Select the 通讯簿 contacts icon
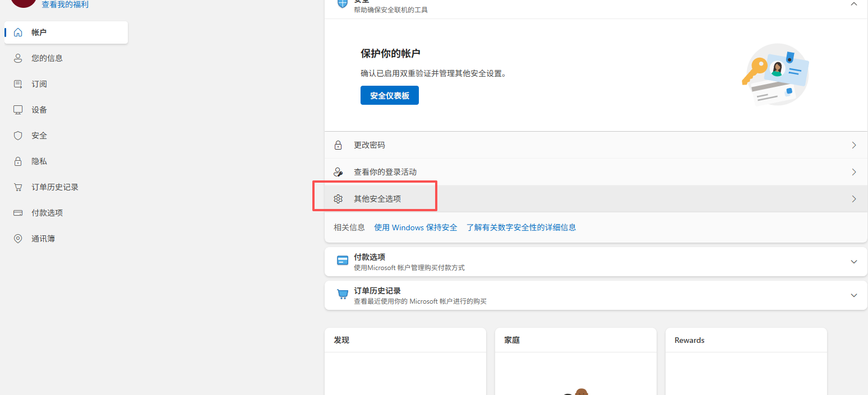The image size is (868, 395). 17,238
